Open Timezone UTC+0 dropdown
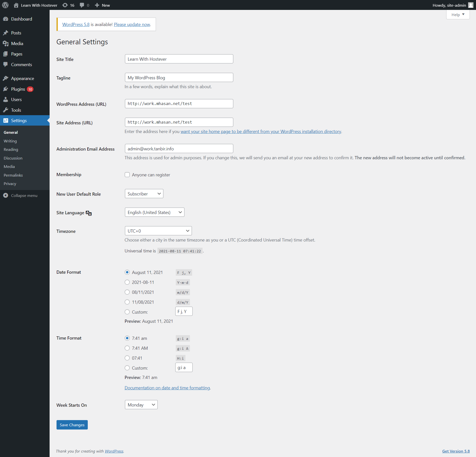 click(x=158, y=231)
